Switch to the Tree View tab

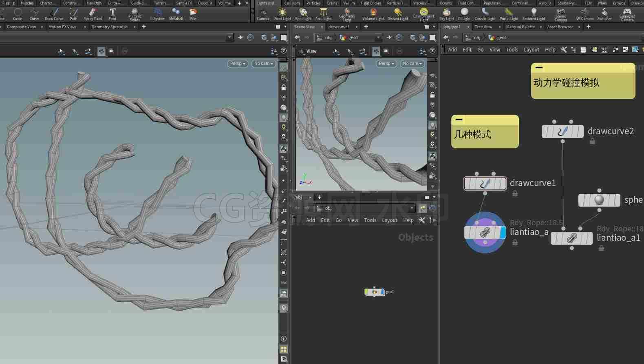pos(483,27)
